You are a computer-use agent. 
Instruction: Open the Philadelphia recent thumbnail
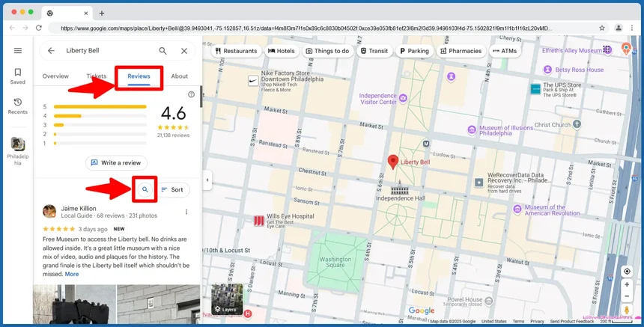click(x=18, y=150)
